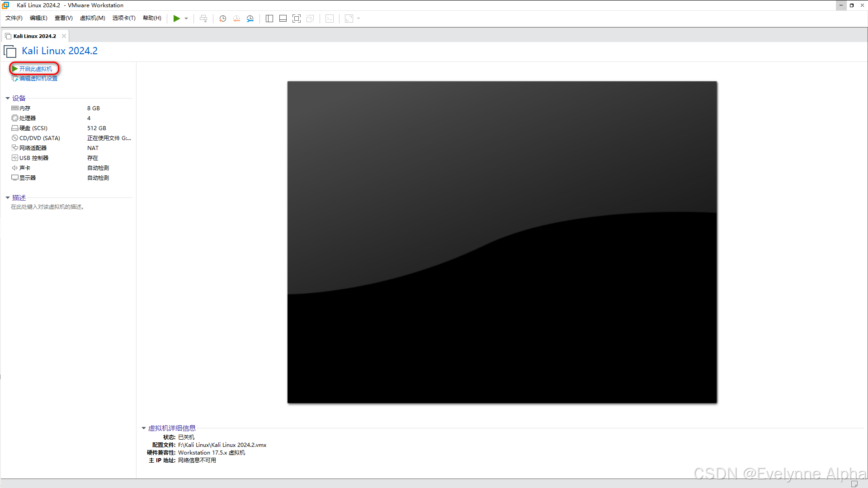The height and width of the screenshot is (488, 868).
Task: Click the CD/DVD disc icon
Action: click(x=15, y=138)
